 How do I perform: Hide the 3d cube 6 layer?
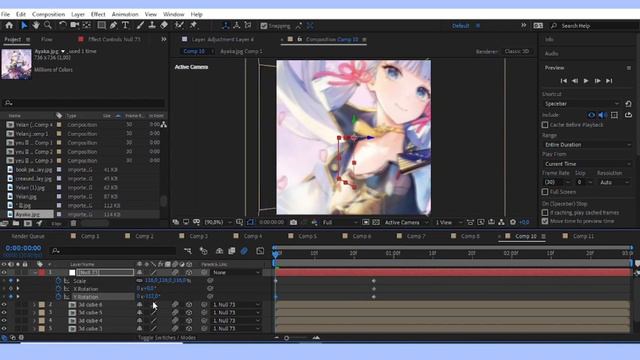click(x=4, y=304)
